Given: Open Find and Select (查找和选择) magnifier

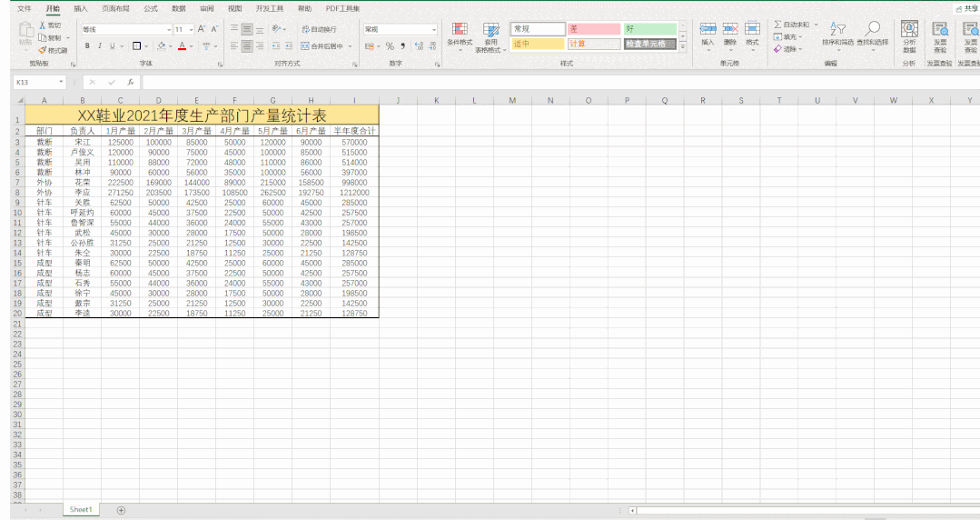Looking at the screenshot, I should click(x=873, y=28).
